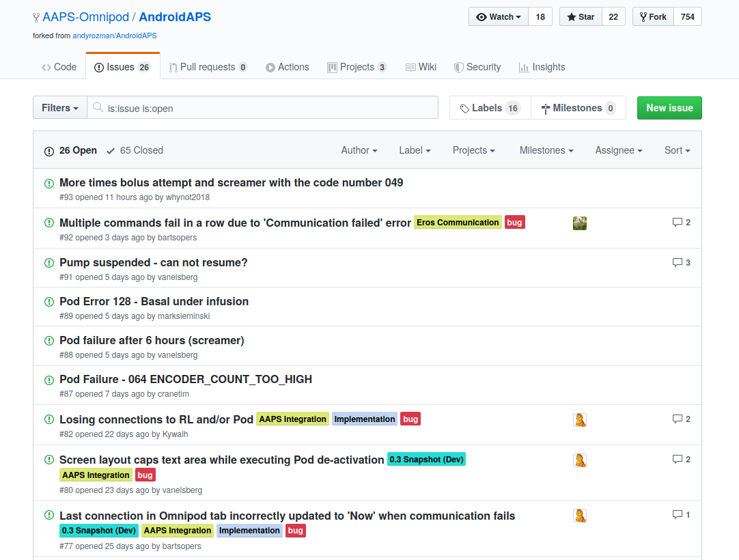Open the Sort dropdown
The height and width of the screenshot is (560, 739).
pyautogui.click(x=678, y=150)
